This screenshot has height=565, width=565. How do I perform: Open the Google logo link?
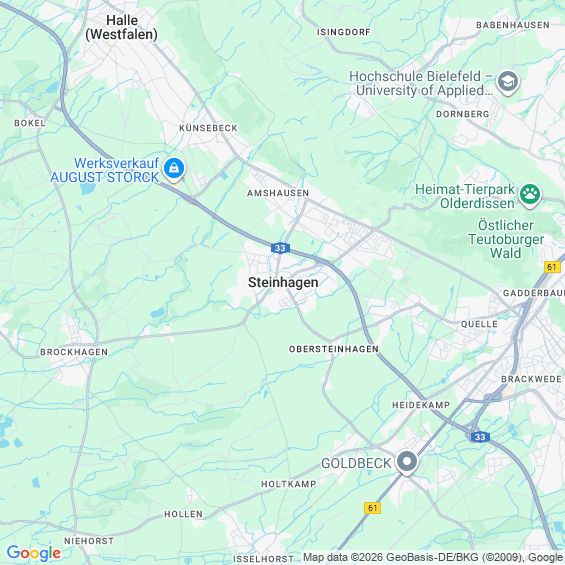pyautogui.click(x=34, y=553)
